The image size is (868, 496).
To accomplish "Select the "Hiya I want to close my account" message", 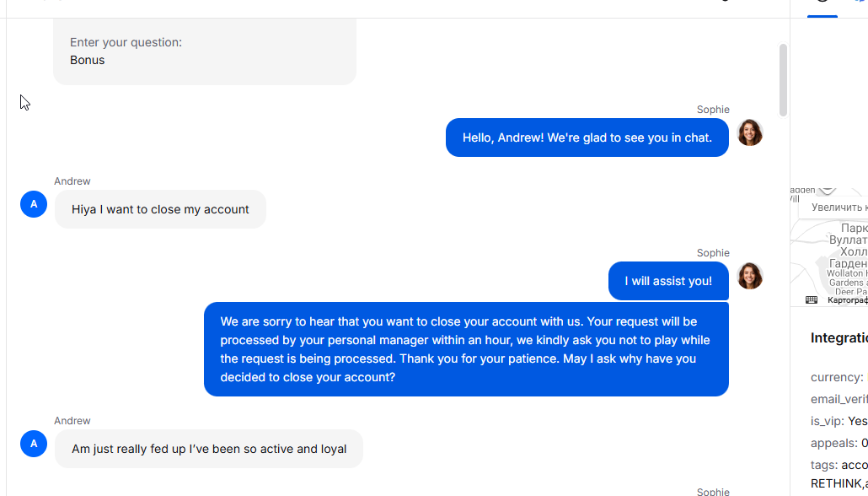I will (x=160, y=209).
